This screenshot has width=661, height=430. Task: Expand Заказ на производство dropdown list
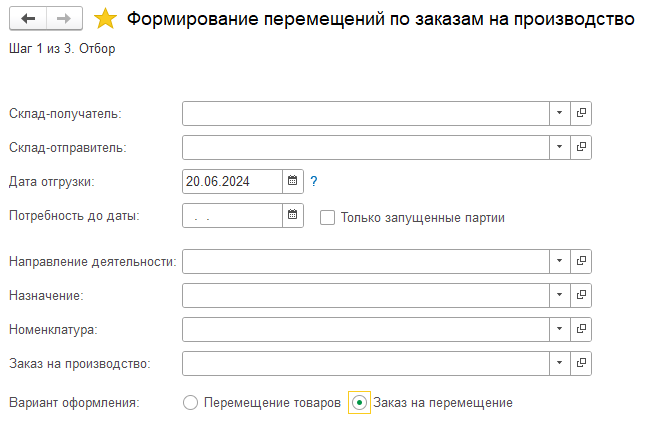[x=560, y=362]
